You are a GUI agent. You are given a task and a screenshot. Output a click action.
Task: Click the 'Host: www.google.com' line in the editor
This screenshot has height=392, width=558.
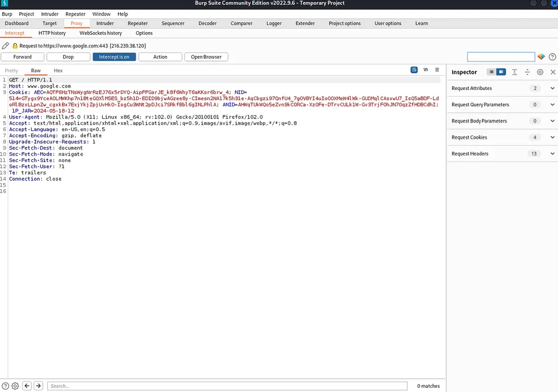coord(40,86)
